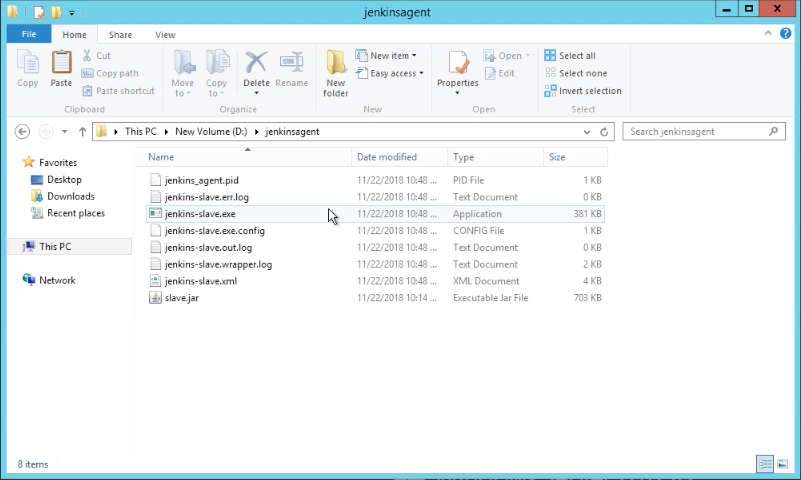Open the New item dropdown

pyautogui.click(x=386, y=55)
